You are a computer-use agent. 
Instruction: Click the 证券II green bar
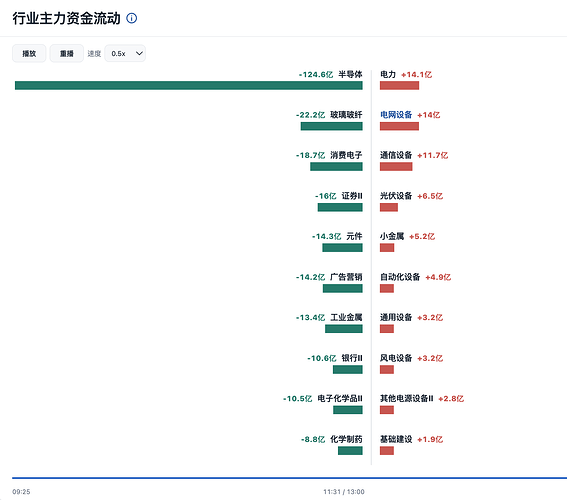[340, 207]
